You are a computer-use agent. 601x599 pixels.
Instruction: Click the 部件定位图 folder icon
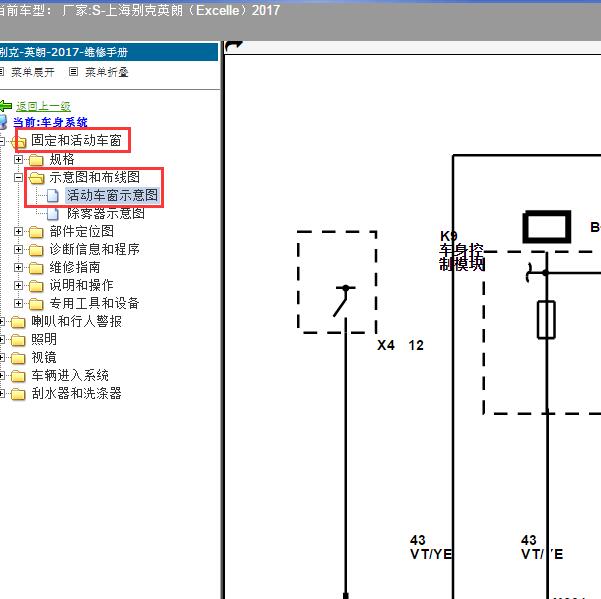click(x=37, y=232)
